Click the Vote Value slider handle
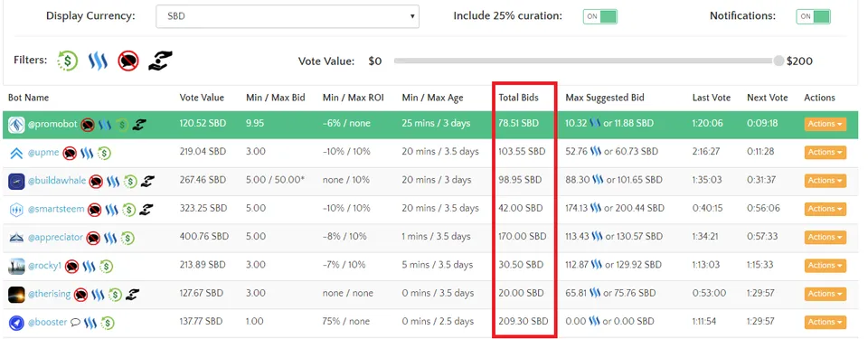Viewport: 868px width, 339px height. 778,61
